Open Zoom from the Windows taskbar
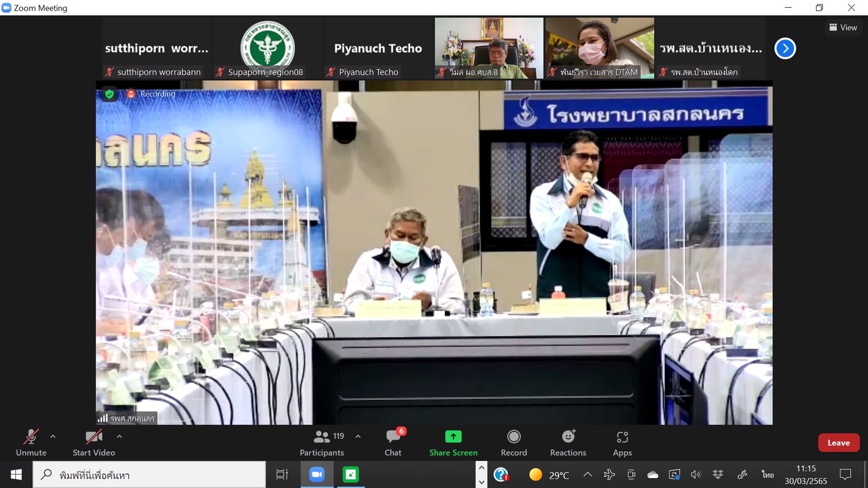Screen dimensions: 868x488 [317, 474]
